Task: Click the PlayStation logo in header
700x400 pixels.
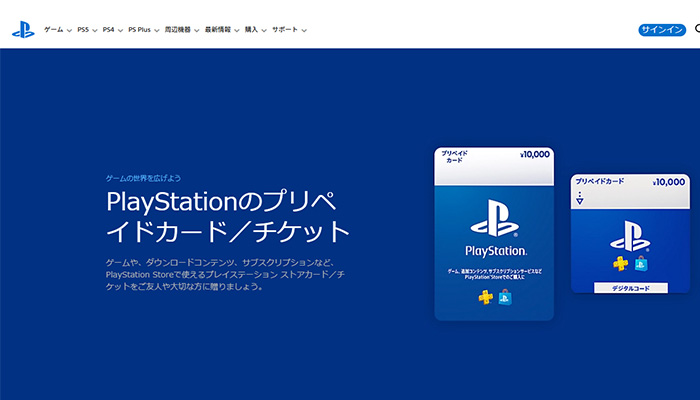Action: tap(23, 29)
